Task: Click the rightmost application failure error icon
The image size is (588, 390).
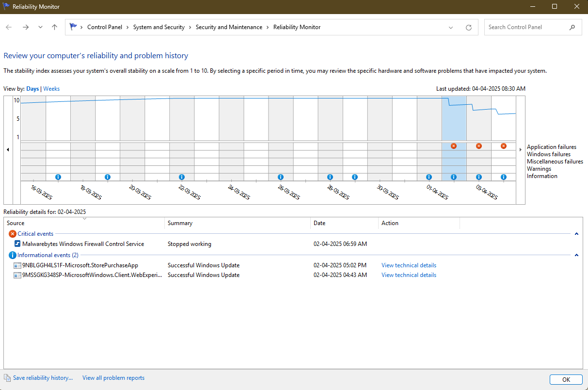Action: click(504, 146)
